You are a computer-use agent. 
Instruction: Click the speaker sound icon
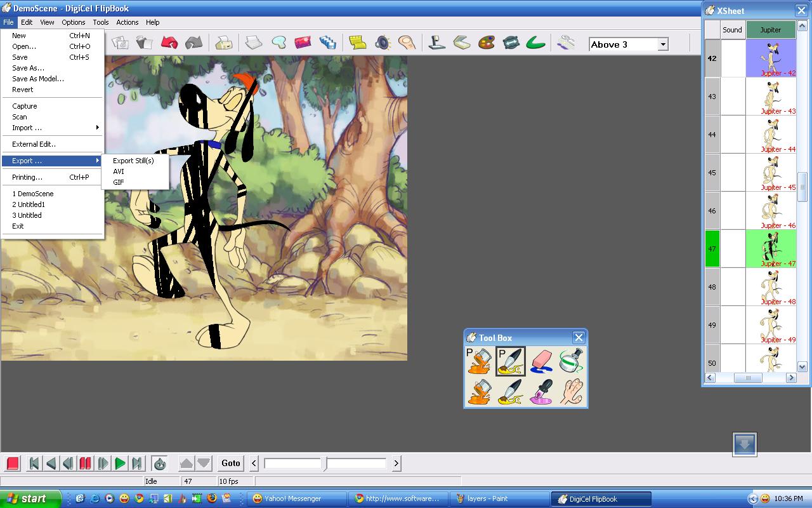pyautogui.click(x=382, y=43)
